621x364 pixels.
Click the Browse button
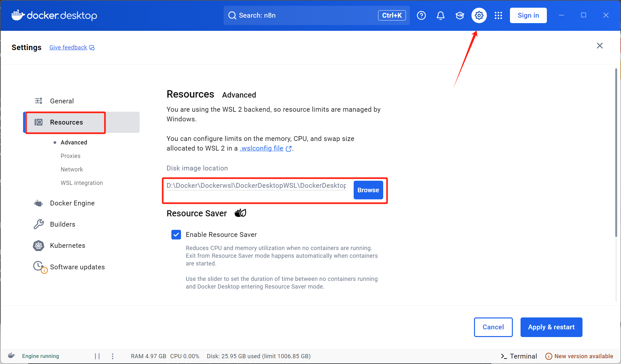(x=368, y=190)
